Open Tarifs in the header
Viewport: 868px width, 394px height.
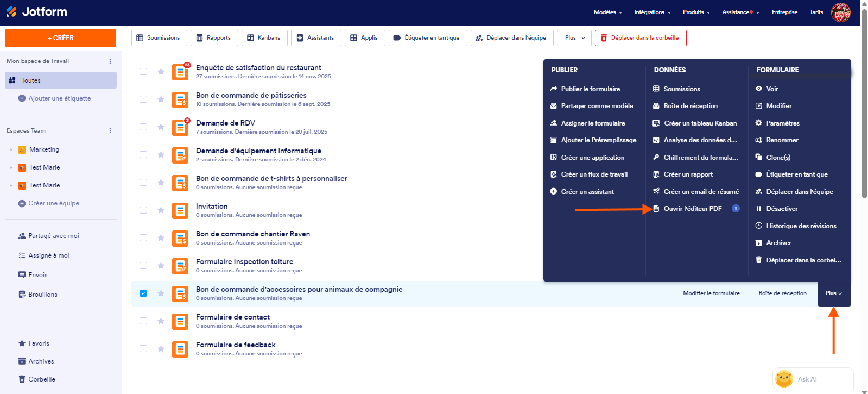(816, 12)
